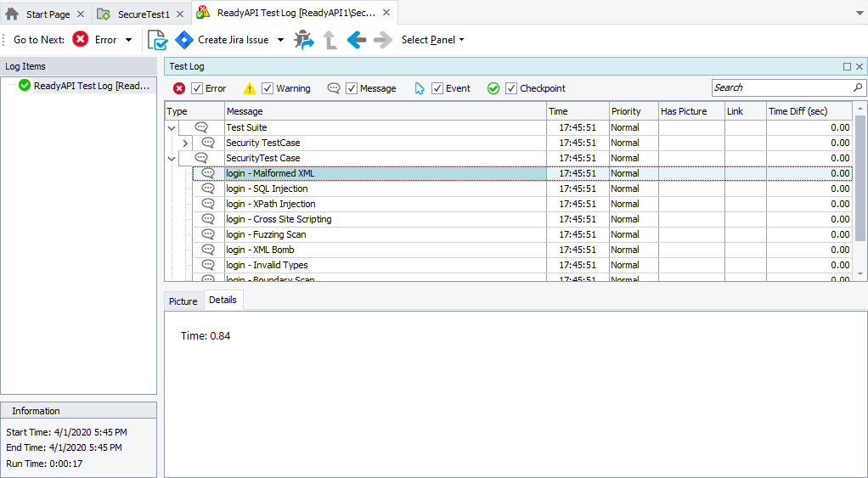Select the login - SQL Injection row

(267, 188)
